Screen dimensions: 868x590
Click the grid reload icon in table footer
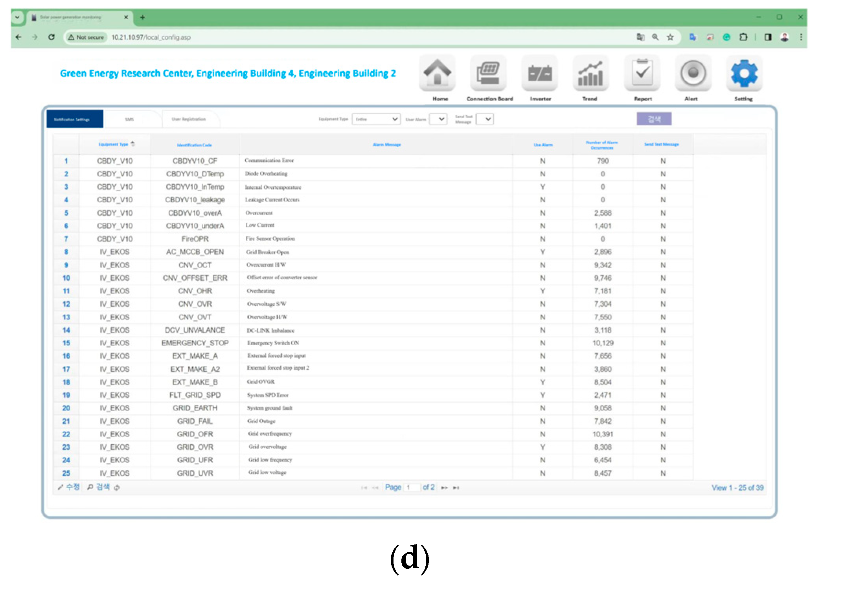tap(117, 487)
